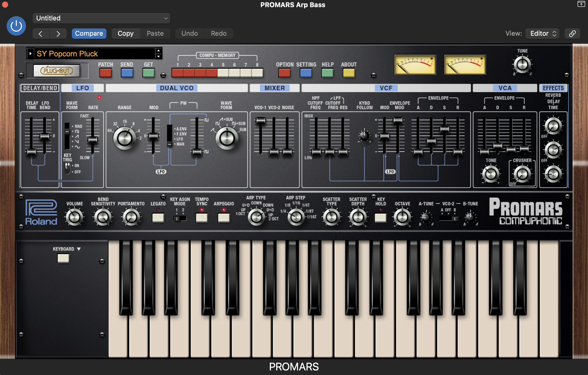Click the Paste button

155,34
